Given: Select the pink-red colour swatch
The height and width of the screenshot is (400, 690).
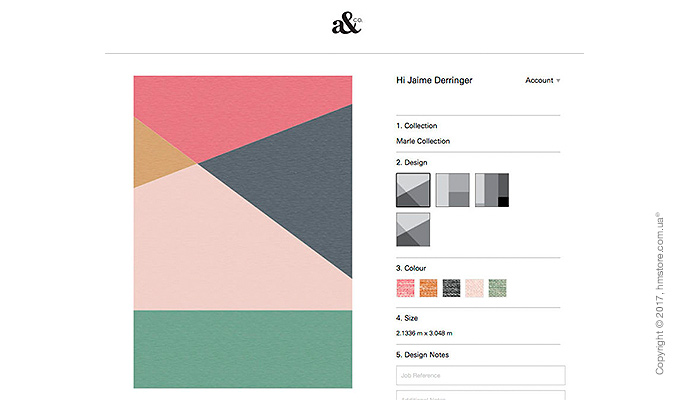Looking at the screenshot, I should [406, 288].
